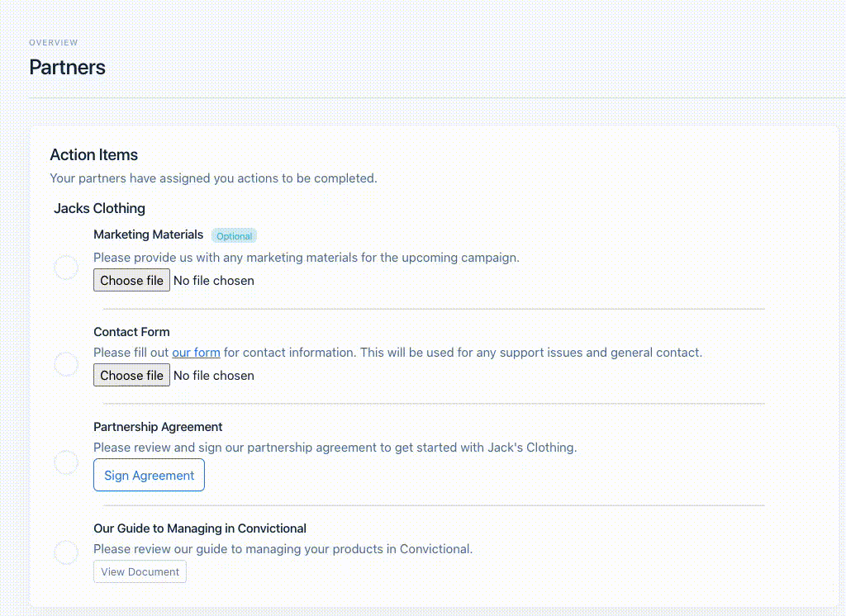This screenshot has width=846, height=616.
Task: Click 'Our Guide to Managing in Convictional' title
Action: click(x=200, y=528)
